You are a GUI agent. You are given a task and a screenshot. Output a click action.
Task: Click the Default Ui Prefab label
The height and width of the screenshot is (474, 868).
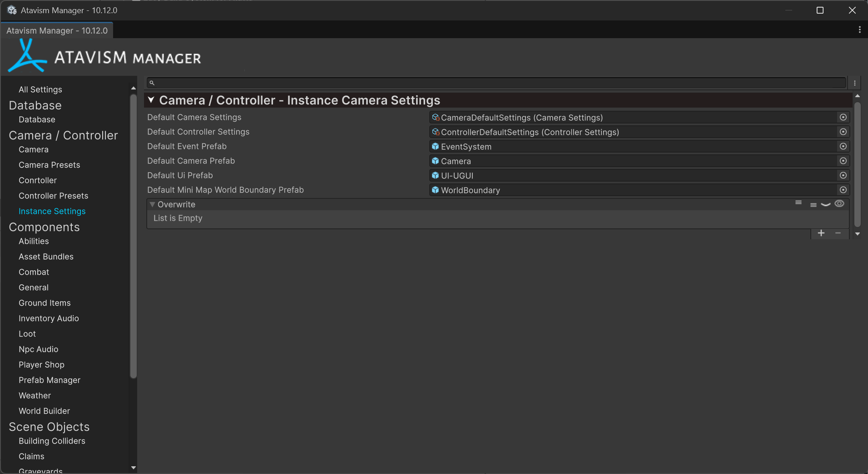pos(180,175)
